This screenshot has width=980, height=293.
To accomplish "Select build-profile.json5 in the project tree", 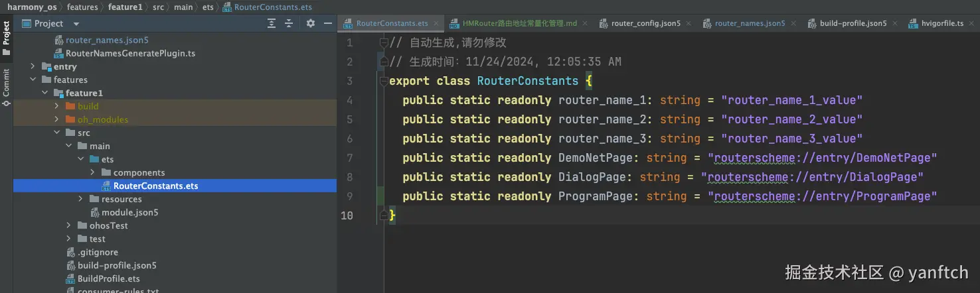I will click(117, 265).
